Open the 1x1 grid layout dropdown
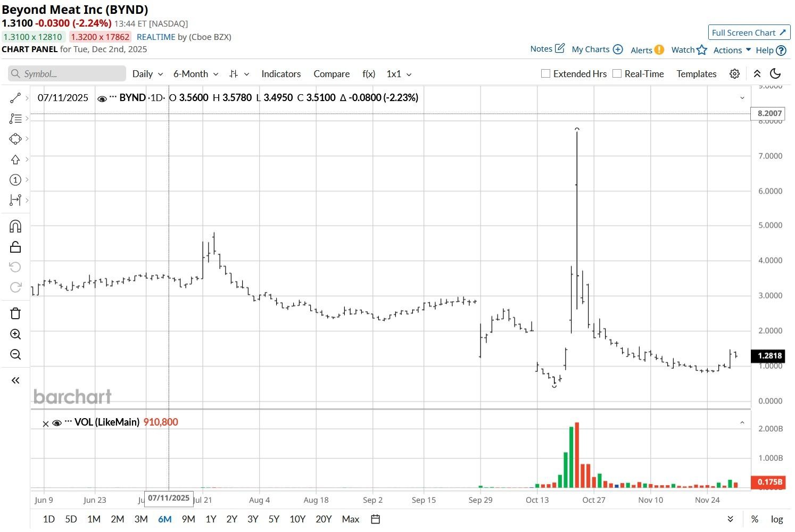The image size is (795, 532). click(x=399, y=74)
